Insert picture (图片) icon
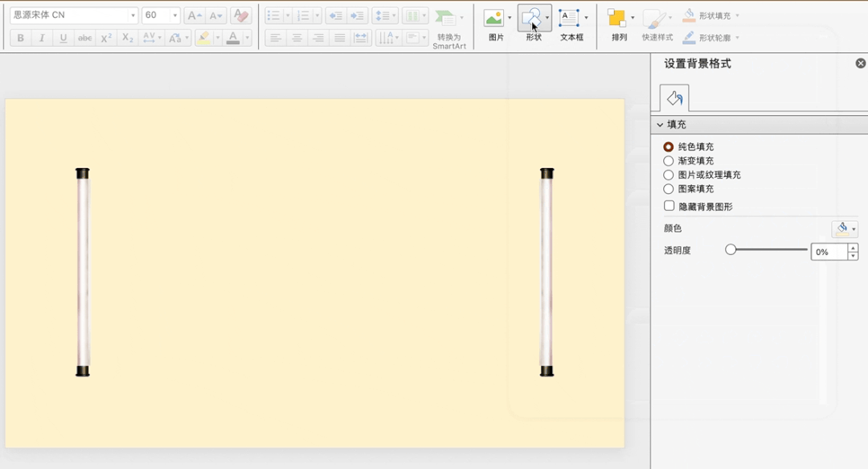Image resolution: width=868 pixels, height=469 pixels. [x=493, y=19]
